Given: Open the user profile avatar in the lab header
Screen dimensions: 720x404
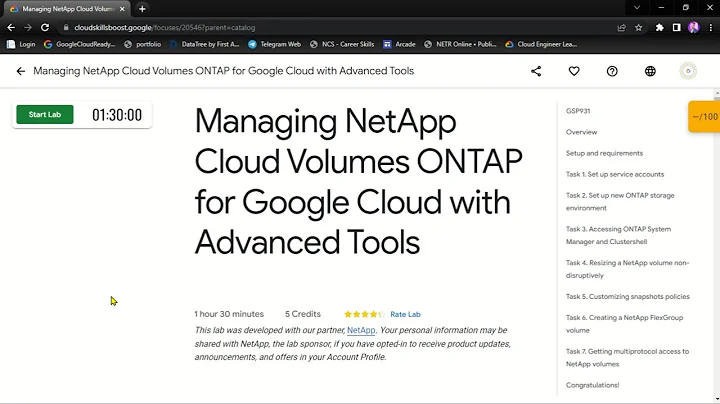Looking at the screenshot, I should click(x=688, y=71).
